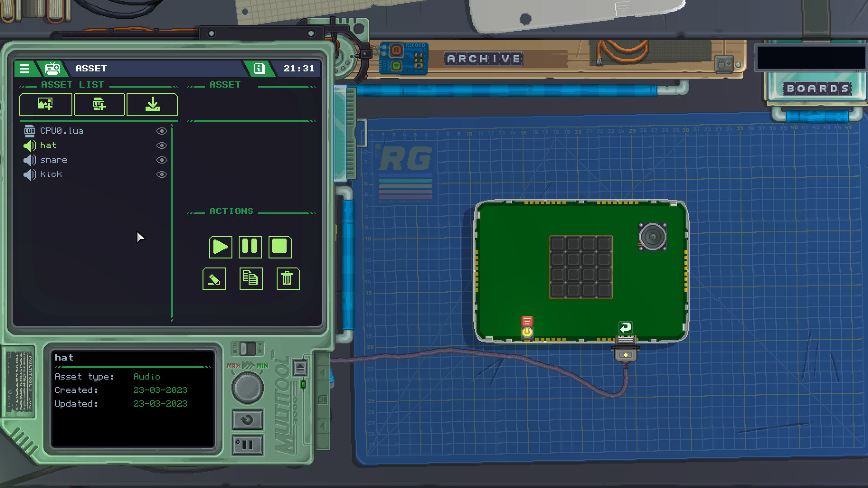Edit the selected asset with pencil icon
This screenshot has height=488, width=868.
click(x=214, y=279)
